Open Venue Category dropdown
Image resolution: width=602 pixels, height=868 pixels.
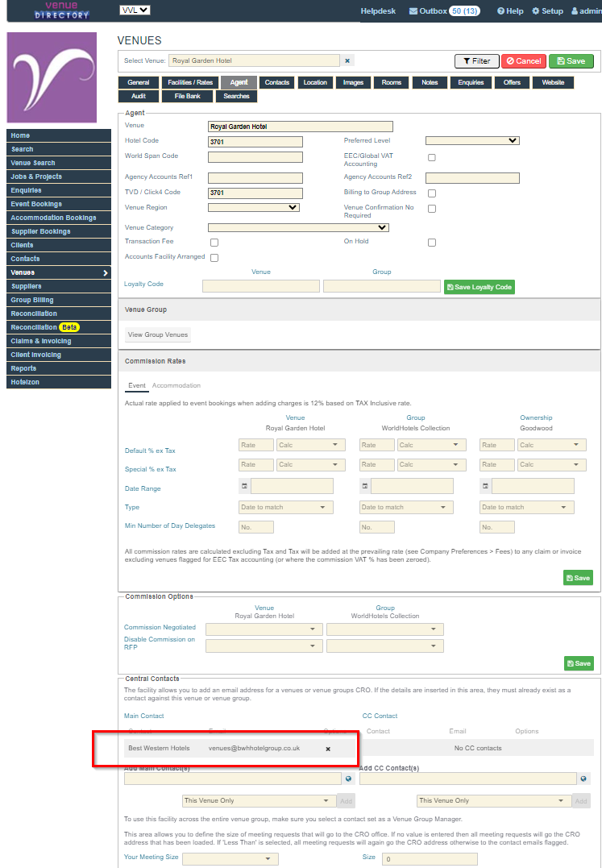point(298,227)
